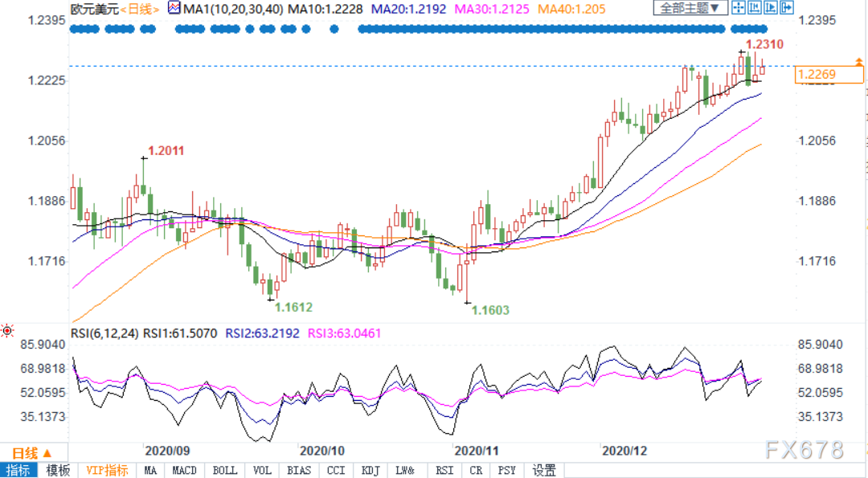Click the red sun icon beside RSI panel
This screenshot has height=478, width=868.
click(7, 330)
